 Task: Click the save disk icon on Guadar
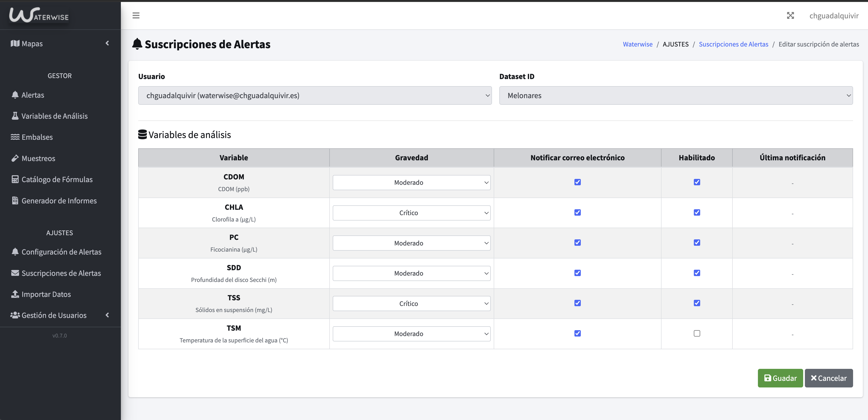coord(767,378)
